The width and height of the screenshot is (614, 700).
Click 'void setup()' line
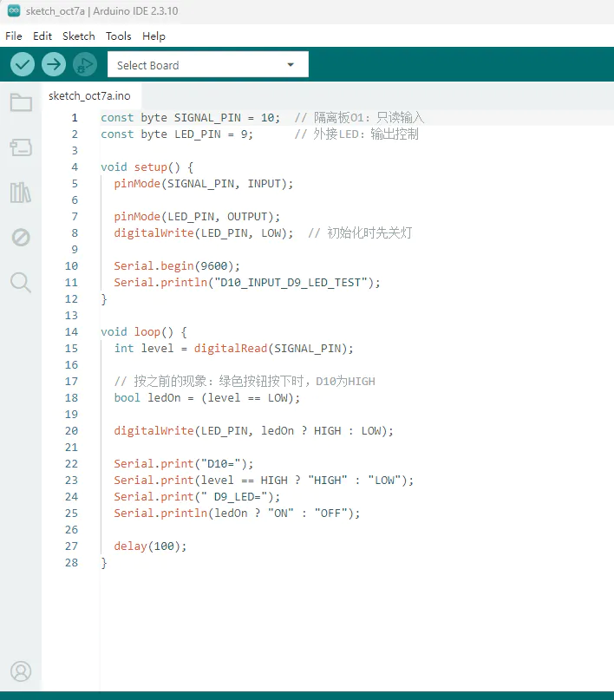click(x=147, y=167)
